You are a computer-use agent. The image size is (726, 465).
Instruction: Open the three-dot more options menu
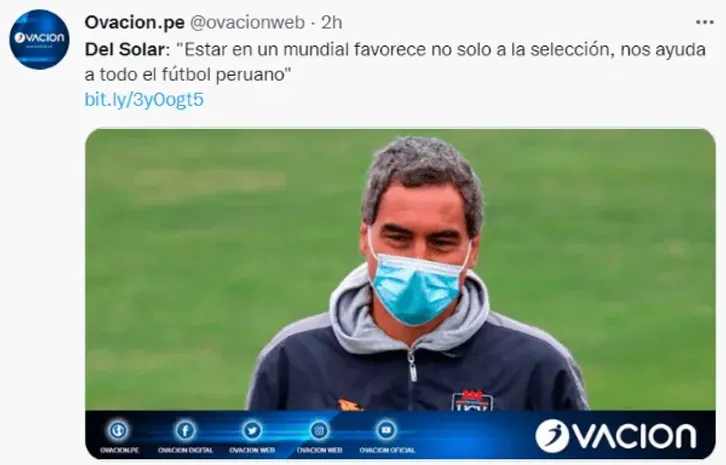pyautogui.click(x=705, y=22)
